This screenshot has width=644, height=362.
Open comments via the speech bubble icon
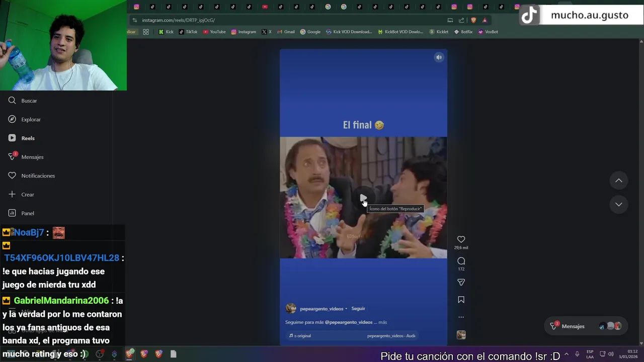461,261
